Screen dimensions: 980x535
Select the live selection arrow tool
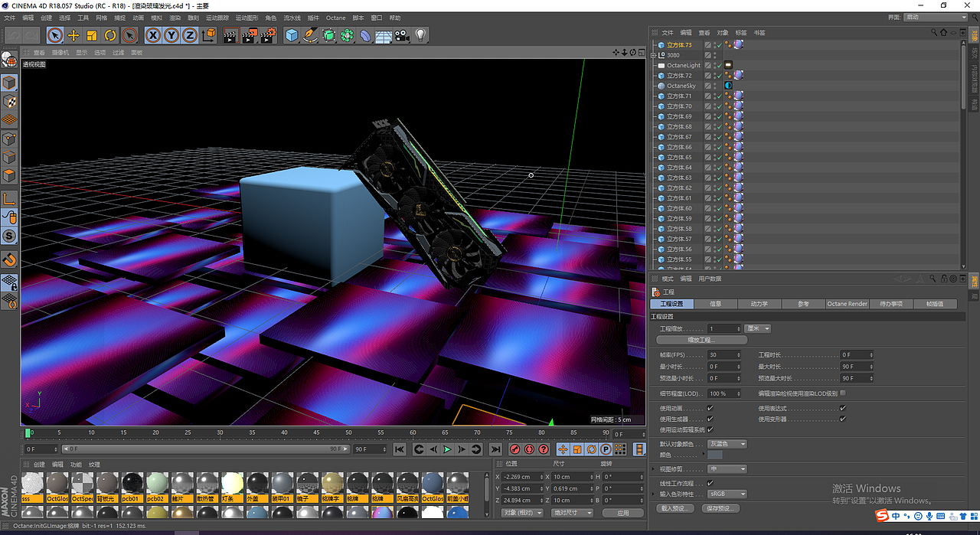pyautogui.click(x=54, y=35)
